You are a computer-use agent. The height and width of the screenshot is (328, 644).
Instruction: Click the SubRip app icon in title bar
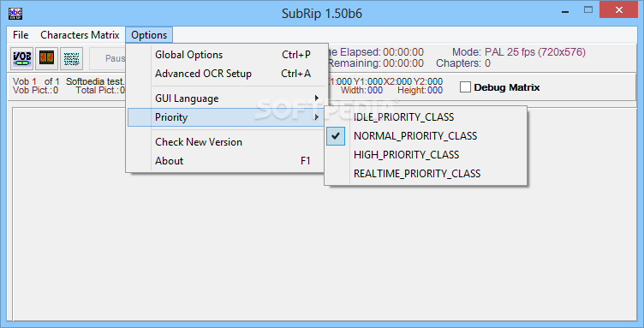[x=15, y=14]
